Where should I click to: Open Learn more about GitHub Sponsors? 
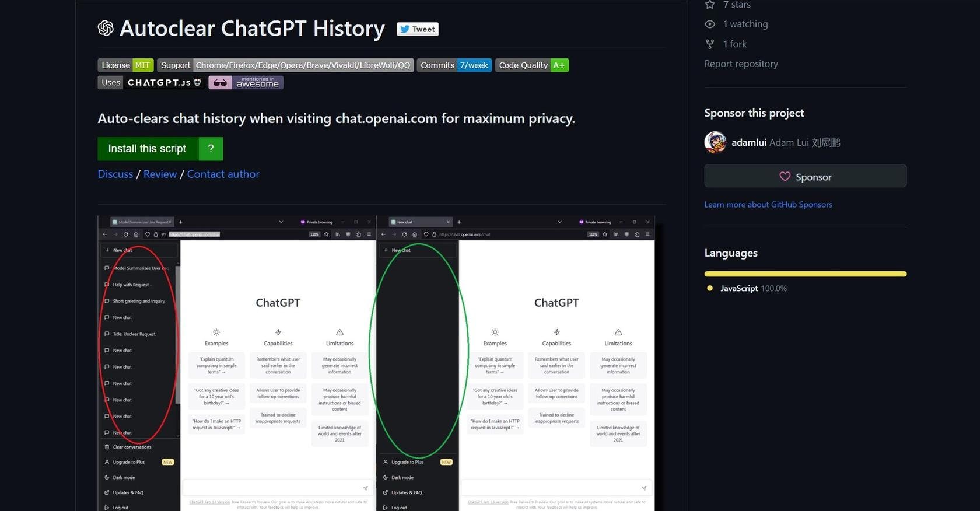[768, 205]
